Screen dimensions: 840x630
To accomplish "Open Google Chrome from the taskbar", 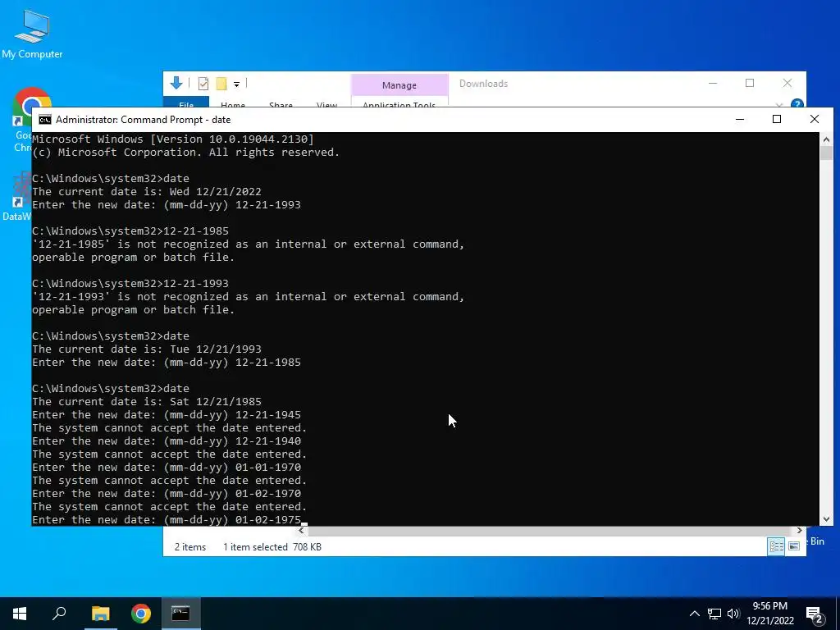I will (x=141, y=614).
